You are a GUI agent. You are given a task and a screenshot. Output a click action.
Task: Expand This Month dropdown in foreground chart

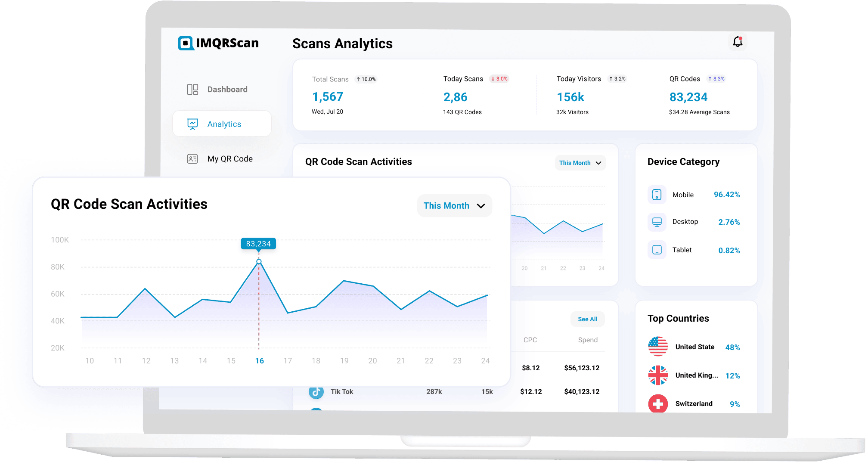click(454, 206)
